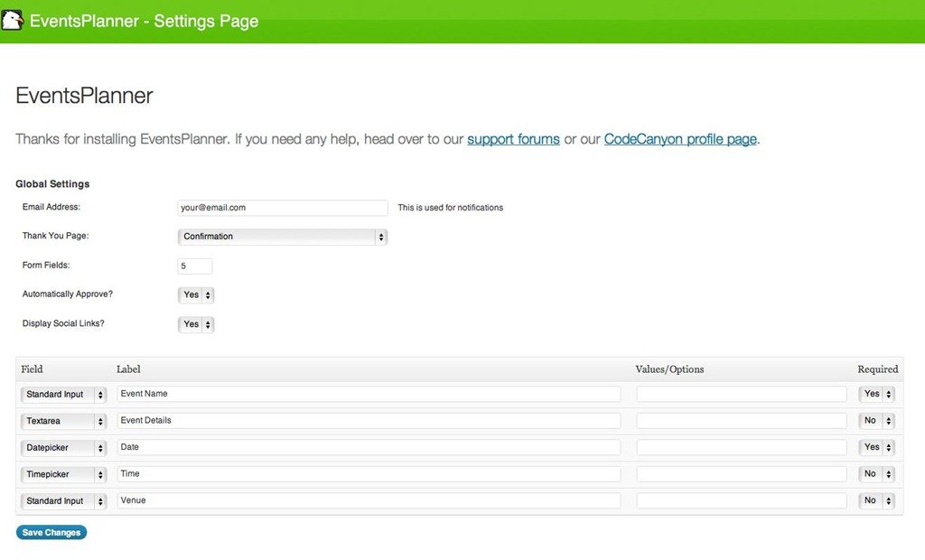
Task: Click Values/Options field for Date row
Action: pyautogui.click(x=742, y=447)
